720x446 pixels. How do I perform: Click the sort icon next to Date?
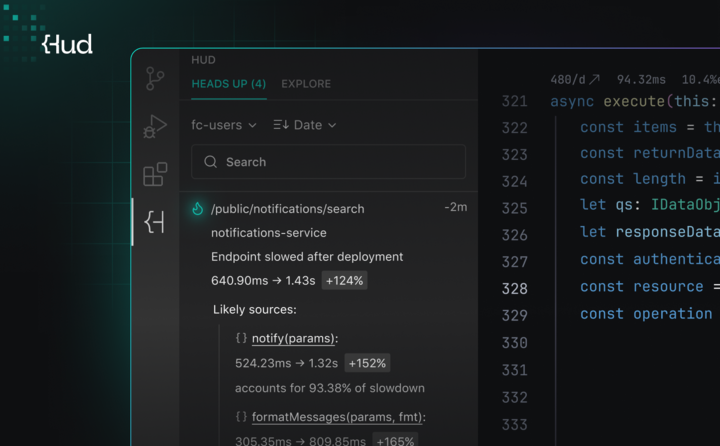(x=281, y=125)
